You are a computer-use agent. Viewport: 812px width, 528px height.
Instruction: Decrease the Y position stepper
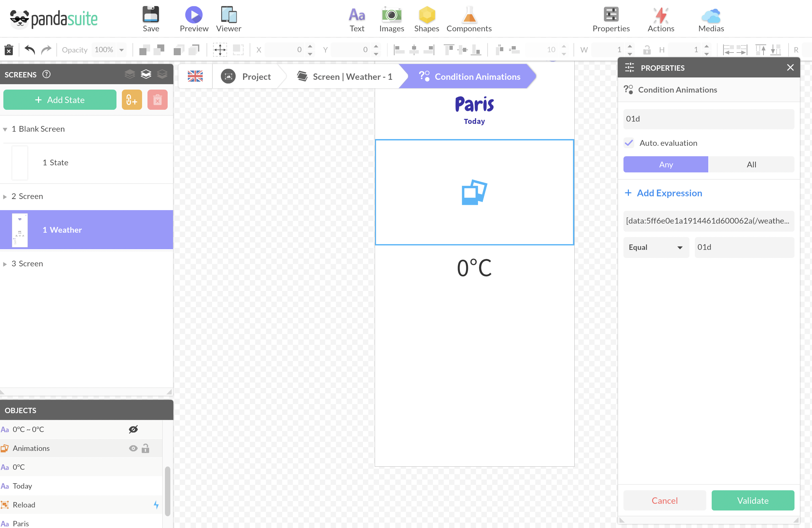click(376, 54)
